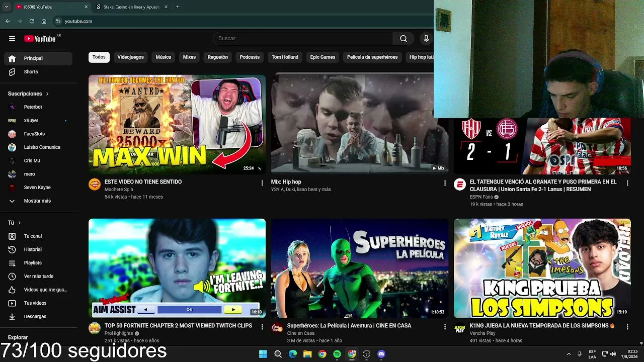
Task: Go to YouTube home via logo
Action: [x=40, y=39]
